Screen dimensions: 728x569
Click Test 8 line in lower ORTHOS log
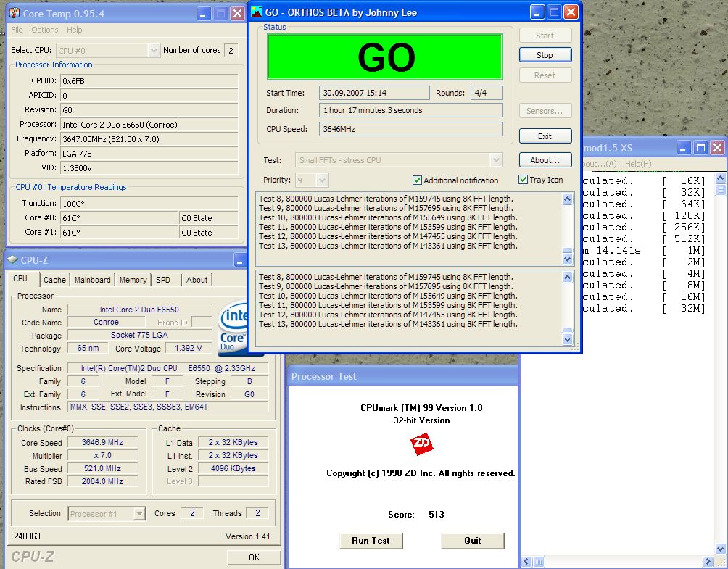(x=385, y=277)
